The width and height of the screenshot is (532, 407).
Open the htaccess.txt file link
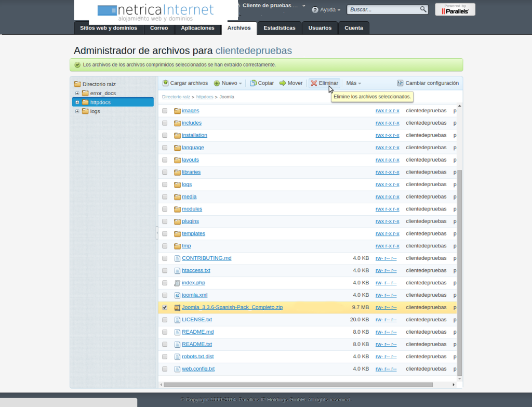click(x=196, y=270)
